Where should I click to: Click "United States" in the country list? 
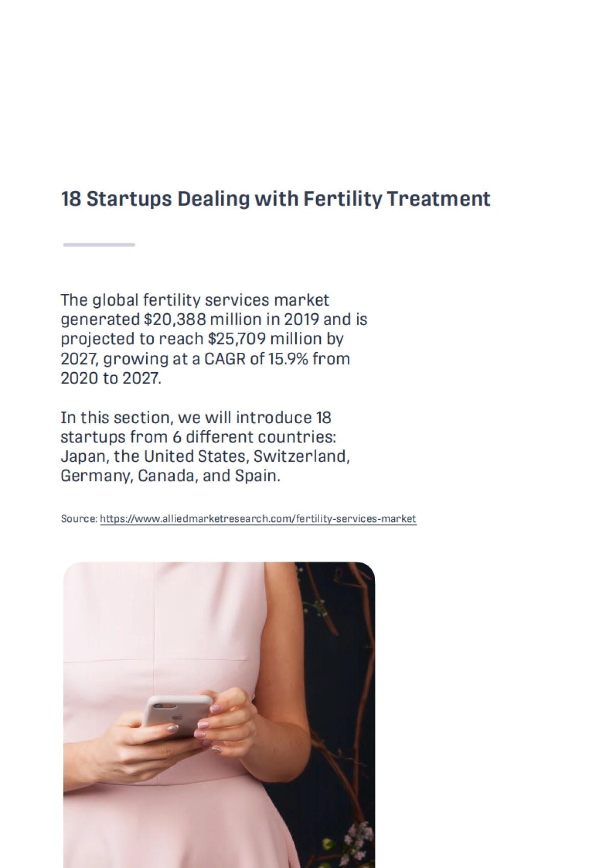click(196, 456)
